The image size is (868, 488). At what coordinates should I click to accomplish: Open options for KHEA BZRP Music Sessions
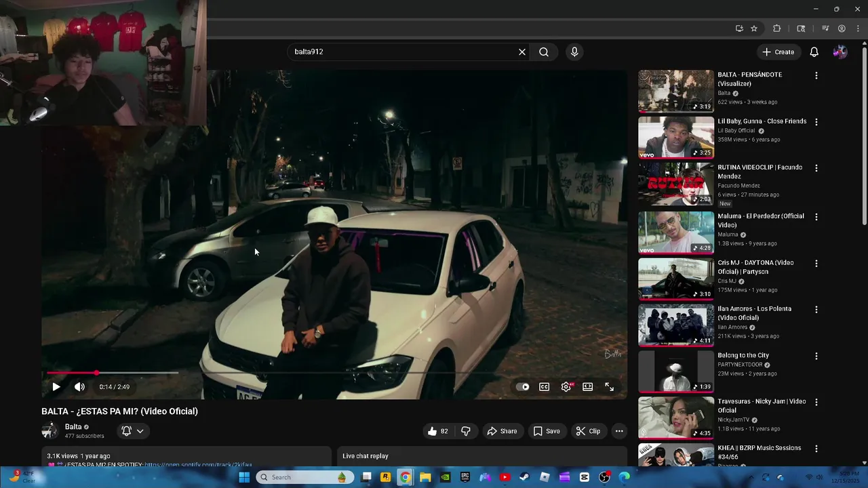pyautogui.click(x=816, y=449)
